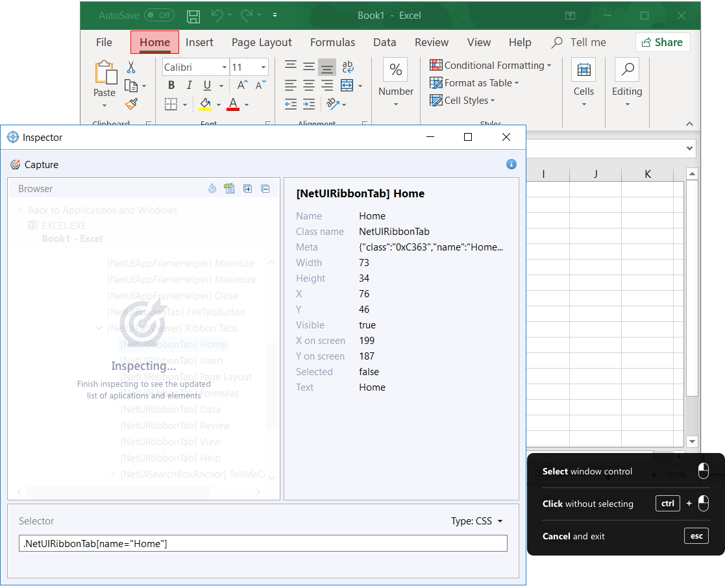Click the Share button in Excel
The image size is (725, 588).
pyautogui.click(x=662, y=43)
